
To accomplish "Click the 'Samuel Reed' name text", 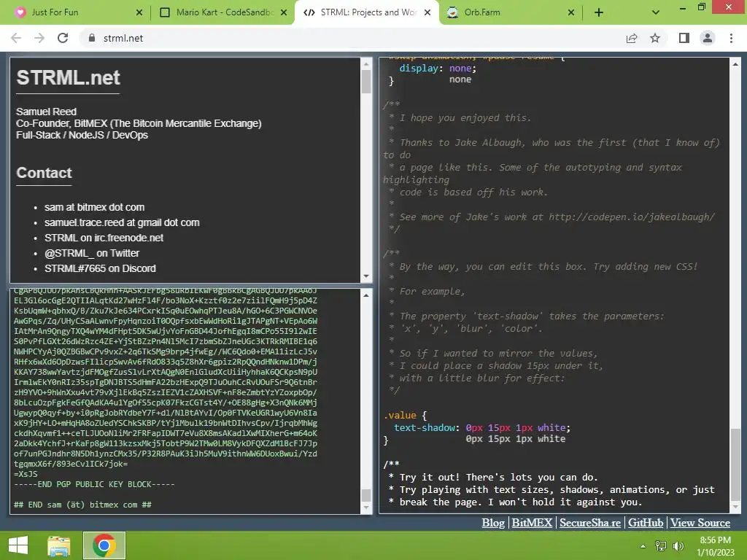I will point(46,112).
